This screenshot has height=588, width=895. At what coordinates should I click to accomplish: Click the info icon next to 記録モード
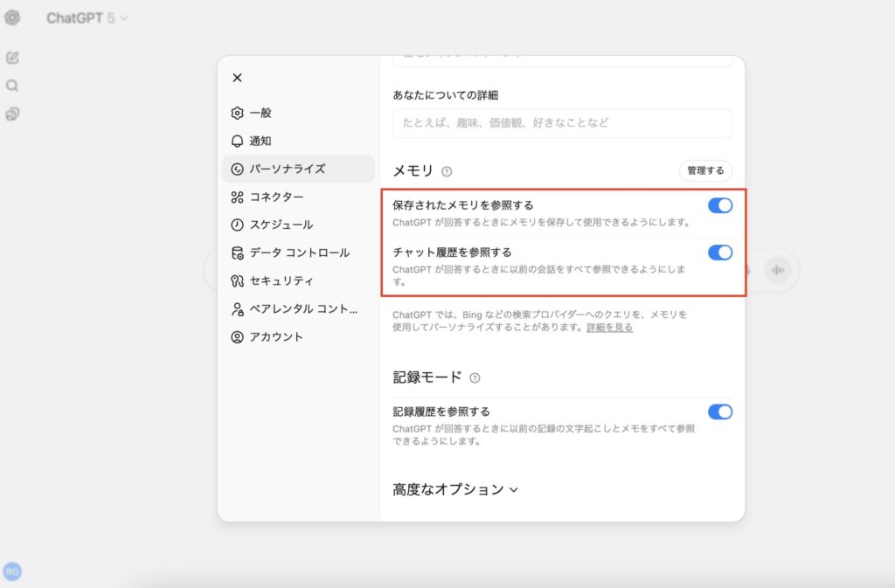click(x=475, y=378)
